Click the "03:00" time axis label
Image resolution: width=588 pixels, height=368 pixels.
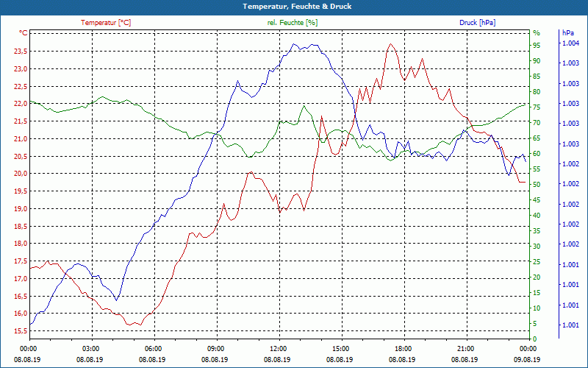click(90, 348)
